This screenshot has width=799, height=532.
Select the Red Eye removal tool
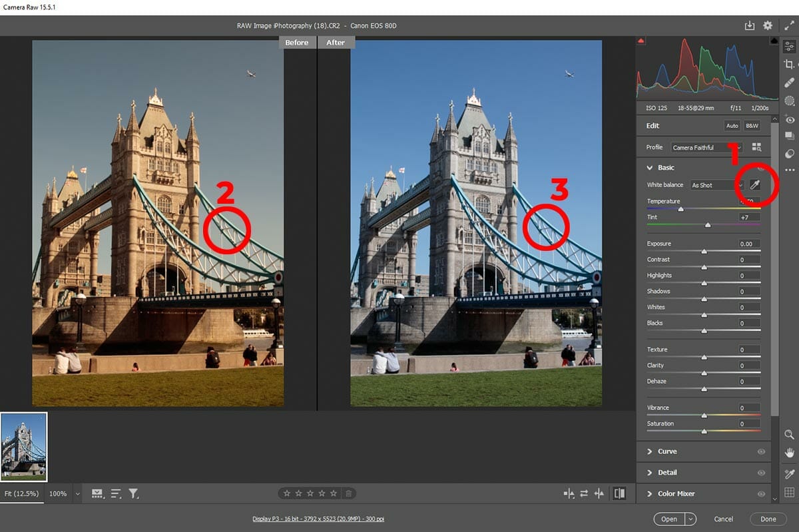click(790, 119)
